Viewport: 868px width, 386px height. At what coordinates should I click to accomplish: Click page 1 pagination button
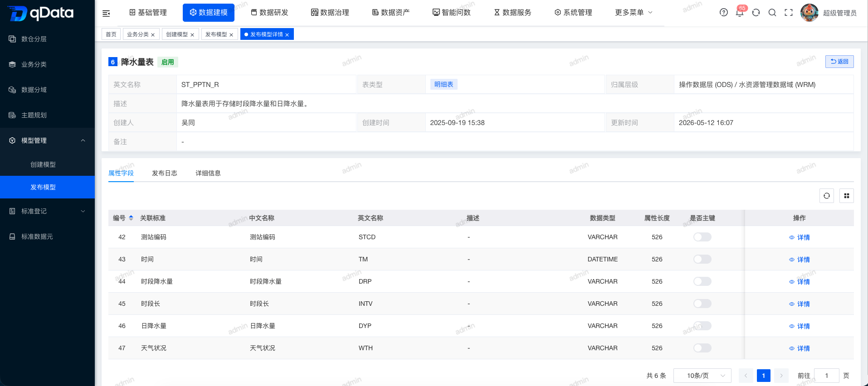click(x=764, y=376)
